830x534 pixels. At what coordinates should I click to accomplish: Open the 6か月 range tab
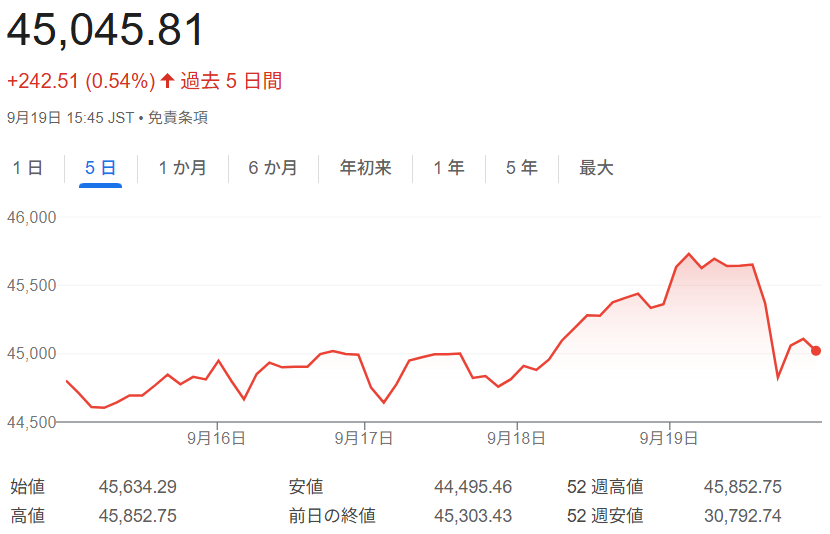[273, 168]
